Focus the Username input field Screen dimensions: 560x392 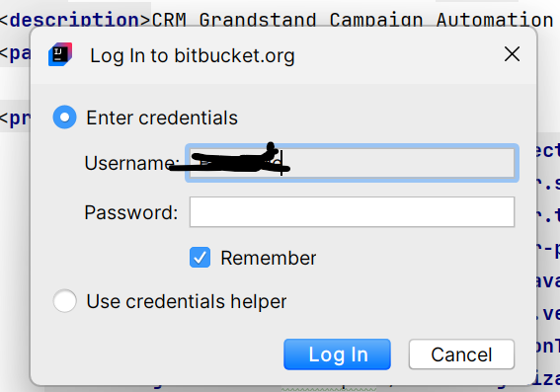coord(352,163)
